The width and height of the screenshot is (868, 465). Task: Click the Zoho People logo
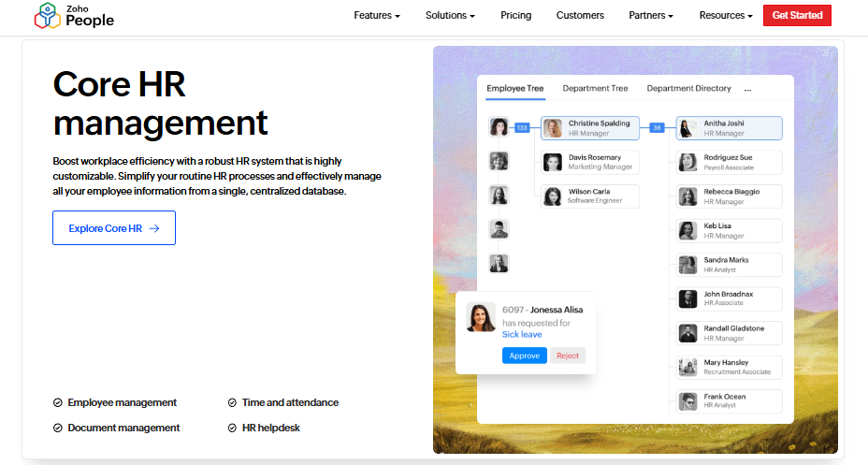(x=74, y=16)
